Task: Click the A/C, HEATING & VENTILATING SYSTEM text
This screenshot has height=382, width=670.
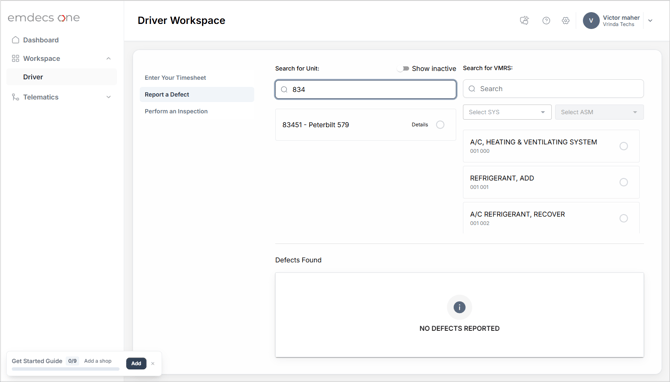Action: click(x=533, y=142)
